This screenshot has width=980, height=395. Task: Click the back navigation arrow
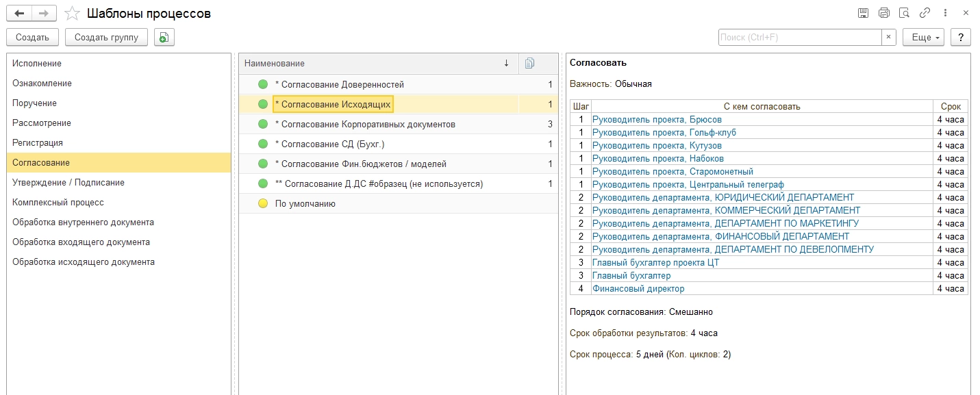pyautogui.click(x=19, y=13)
